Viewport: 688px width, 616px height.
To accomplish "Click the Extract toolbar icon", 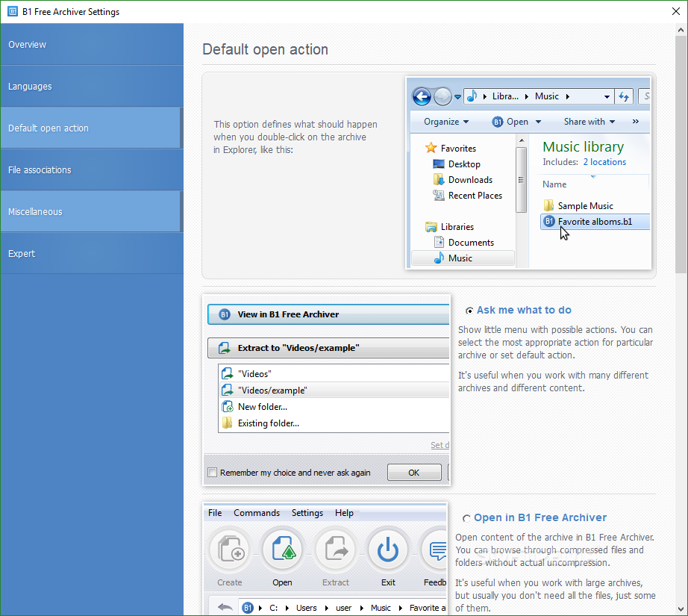I will [x=336, y=549].
